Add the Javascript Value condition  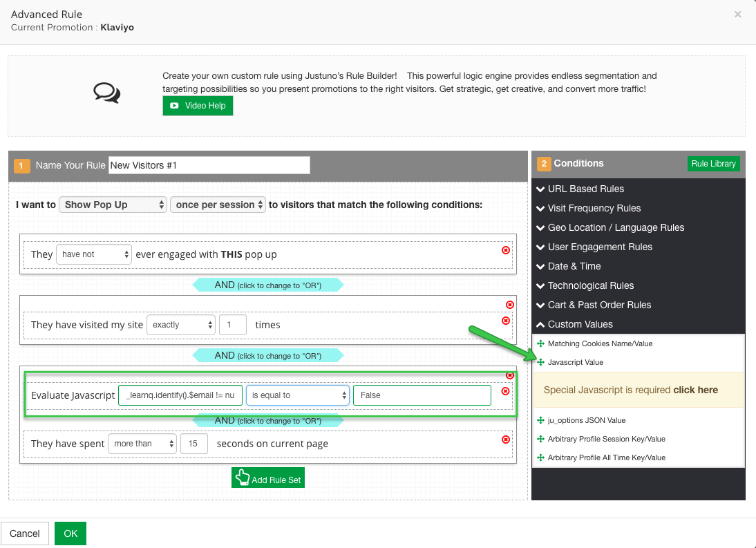(x=575, y=362)
